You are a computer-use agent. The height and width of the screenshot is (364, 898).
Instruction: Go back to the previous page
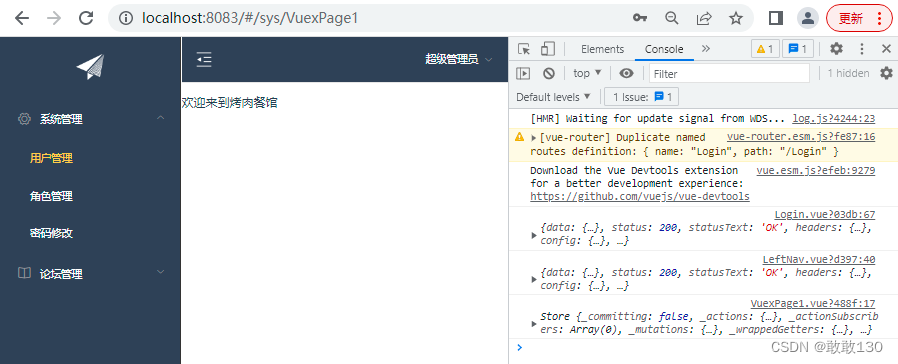pyautogui.click(x=22, y=18)
